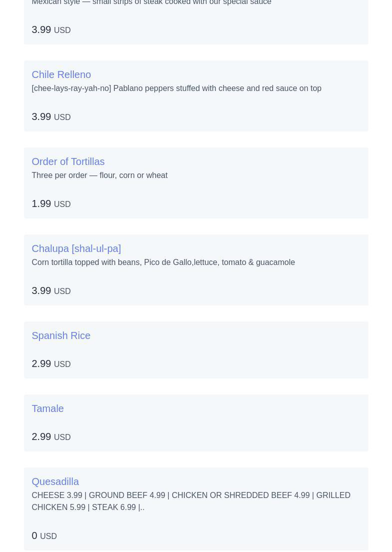This screenshot has width=392, height=552.
Task: Click the Quesadilla pricing options description
Action: [x=191, y=501]
